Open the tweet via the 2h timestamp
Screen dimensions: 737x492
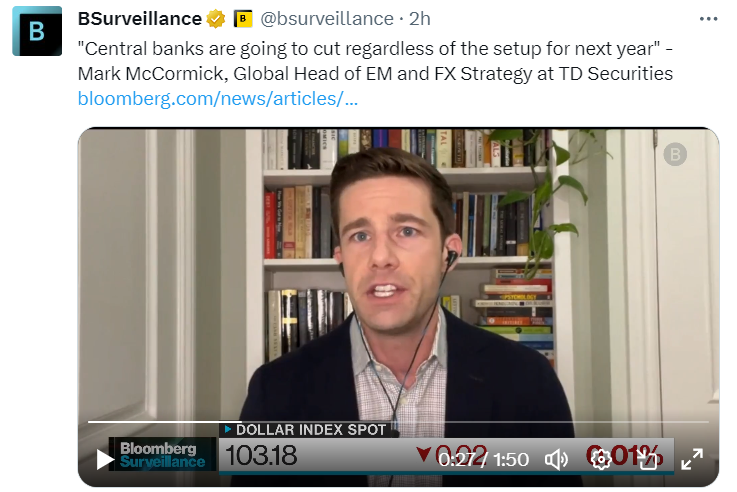point(420,19)
